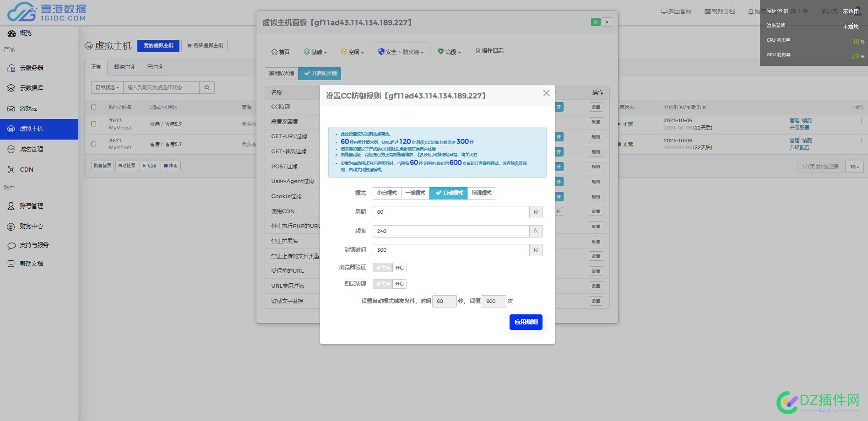Click 禁用防火墙 toggle button
The height and width of the screenshot is (421, 868).
[282, 74]
